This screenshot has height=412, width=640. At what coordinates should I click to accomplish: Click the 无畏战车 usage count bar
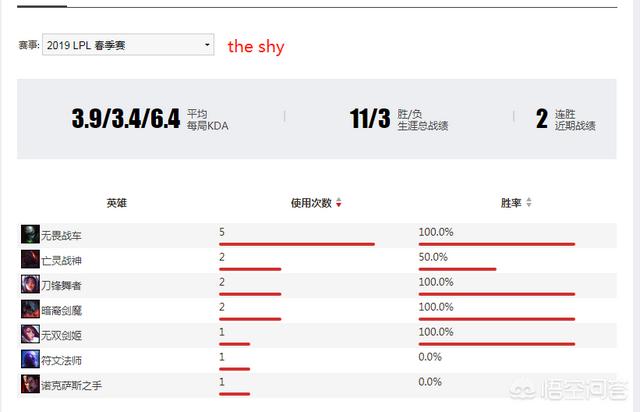coord(297,244)
